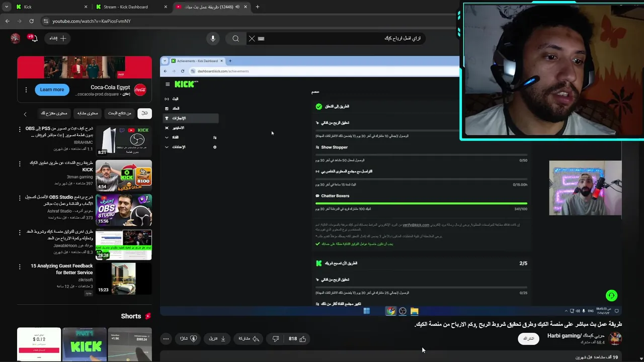Dislike the video
The image size is (644, 362).
(275, 339)
